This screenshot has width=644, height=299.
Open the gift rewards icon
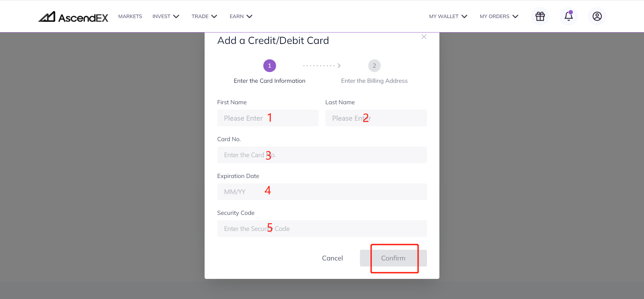click(540, 16)
